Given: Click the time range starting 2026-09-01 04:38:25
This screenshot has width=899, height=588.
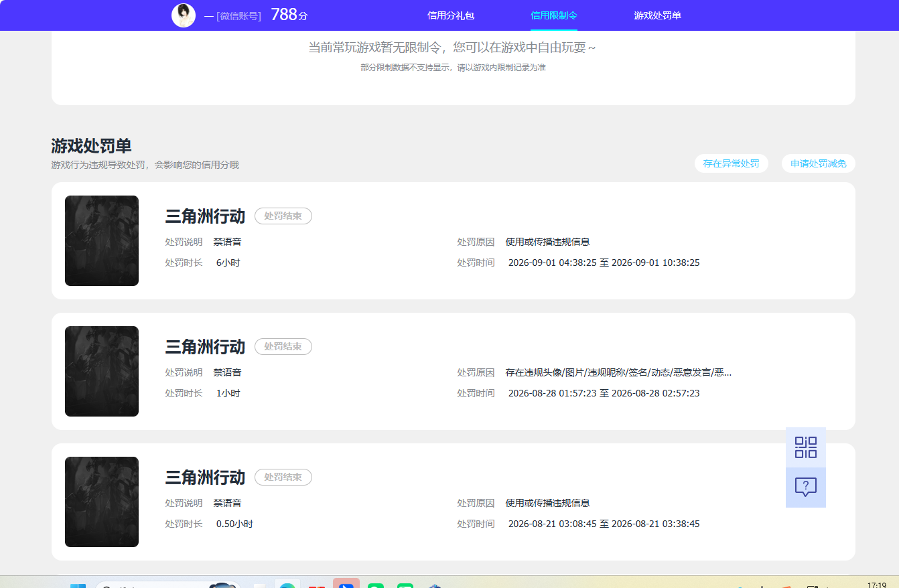Looking at the screenshot, I should pos(604,263).
